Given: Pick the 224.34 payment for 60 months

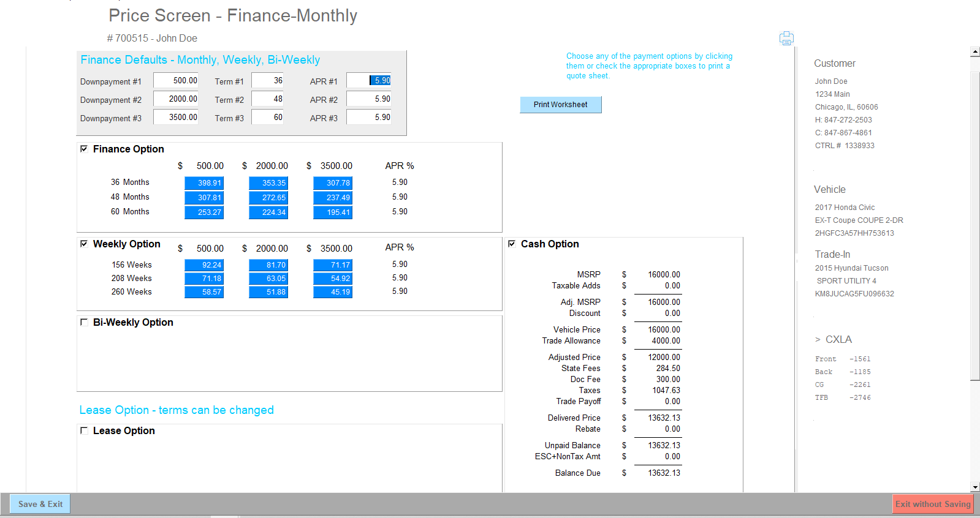Looking at the screenshot, I should pos(268,212).
